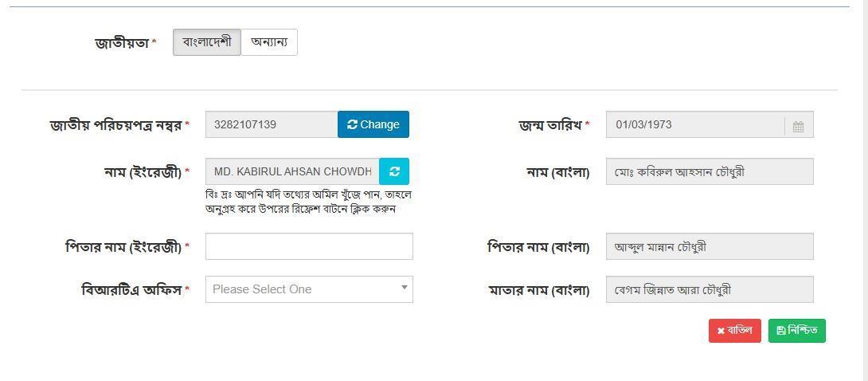
Task: Select অন্যান্য nationality option
Action: click(x=269, y=42)
